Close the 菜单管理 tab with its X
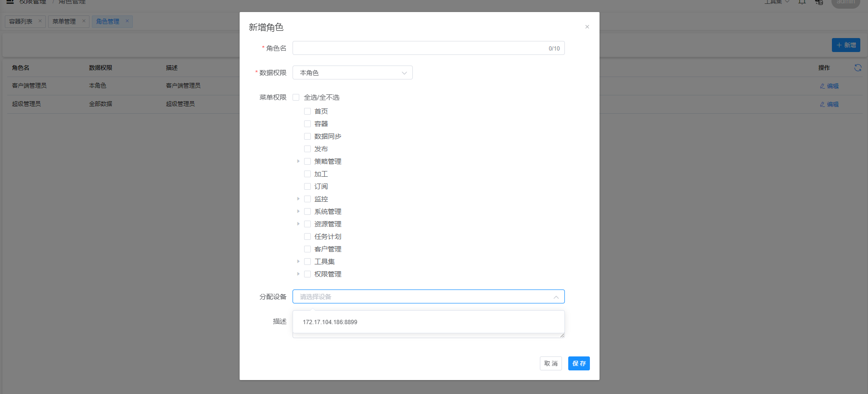This screenshot has height=394, width=868. coord(84,21)
